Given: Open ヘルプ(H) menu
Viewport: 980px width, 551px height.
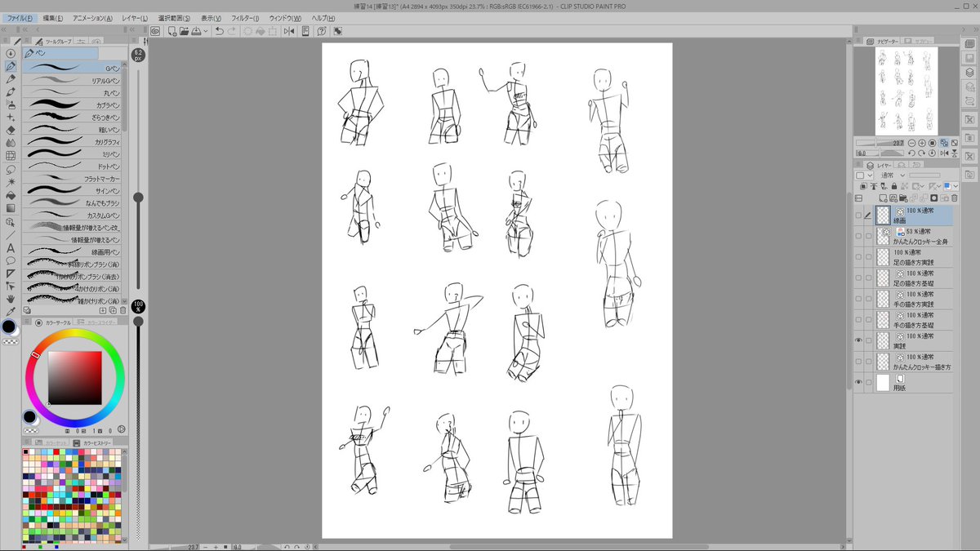Looking at the screenshot, I should click(x=324, y=18).
